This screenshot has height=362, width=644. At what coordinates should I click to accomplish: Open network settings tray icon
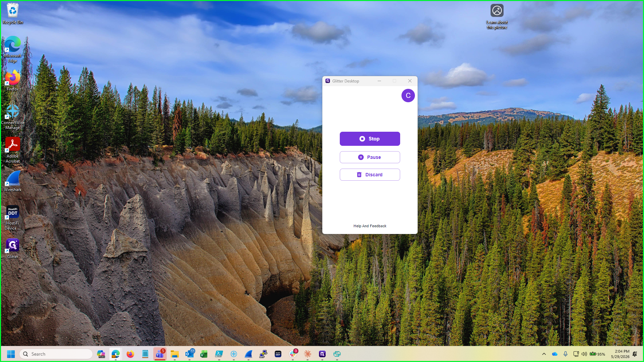(x=576, y=354)
